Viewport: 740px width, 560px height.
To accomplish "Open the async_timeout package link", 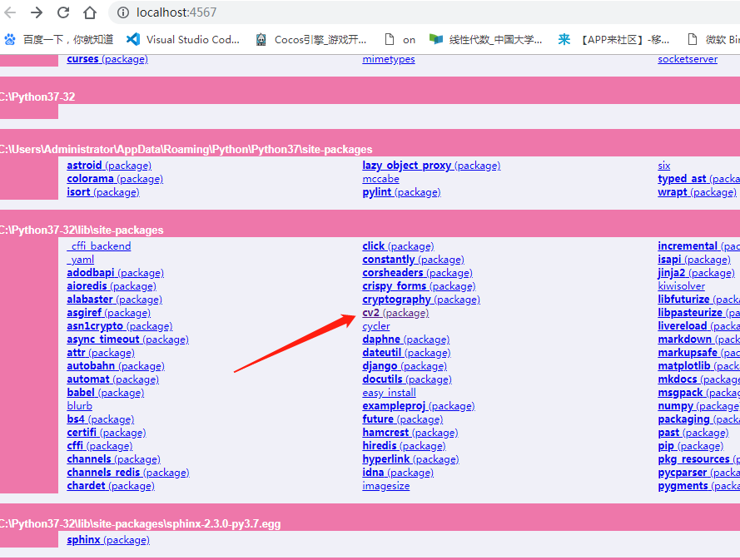I will point(127,339).
